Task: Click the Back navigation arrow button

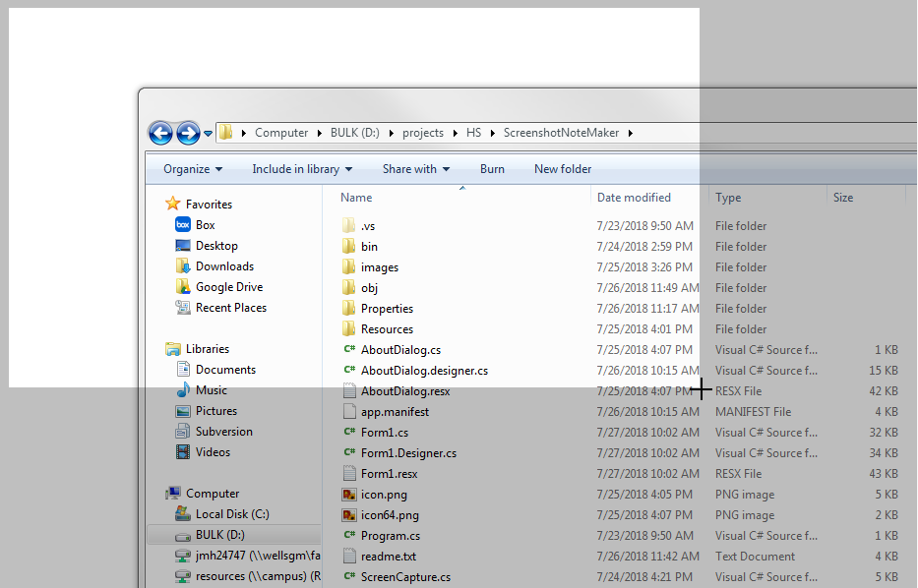Action: [x=160, y=133]
